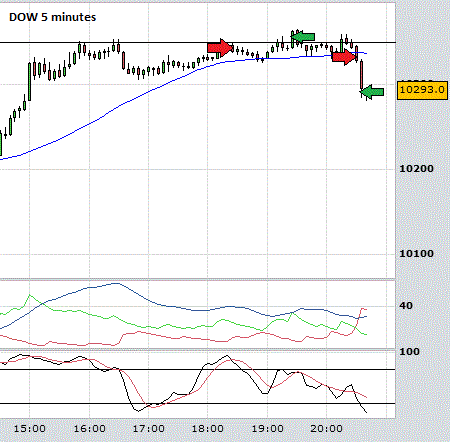Select the green arrow marker above the 19:30 candles
Viewport: 450px width, 442px height.
303,37
